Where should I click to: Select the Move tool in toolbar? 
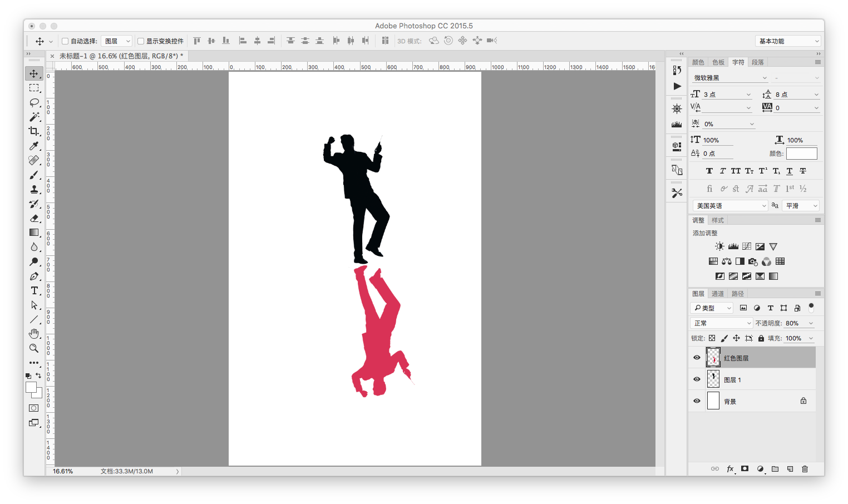click(x=34, y=73)
